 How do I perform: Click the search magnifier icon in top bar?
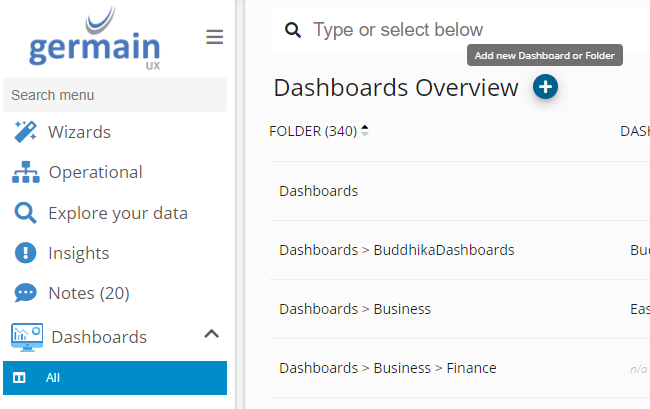pos(293,30)
